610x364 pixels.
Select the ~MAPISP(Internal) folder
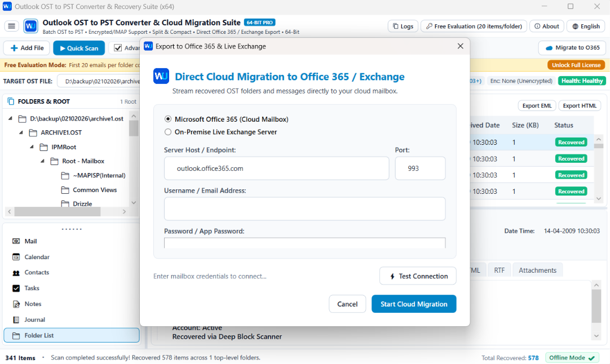[99, 175]
